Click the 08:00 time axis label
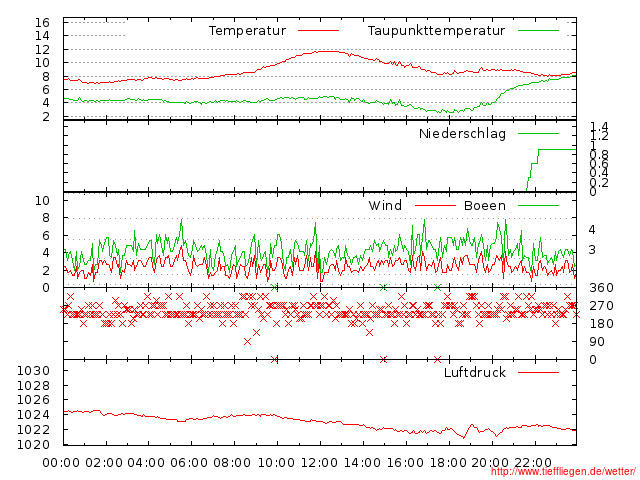Screen dimensions: 640x480 [232, 463]
